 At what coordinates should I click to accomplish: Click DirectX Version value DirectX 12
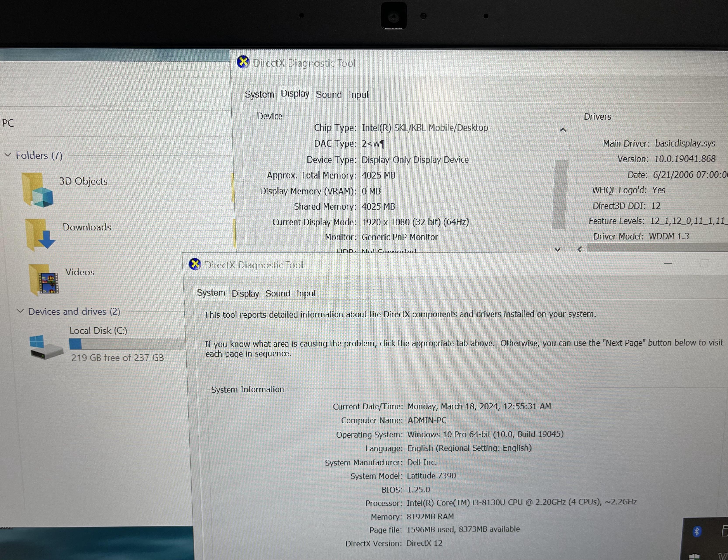(x=424, y=543)
